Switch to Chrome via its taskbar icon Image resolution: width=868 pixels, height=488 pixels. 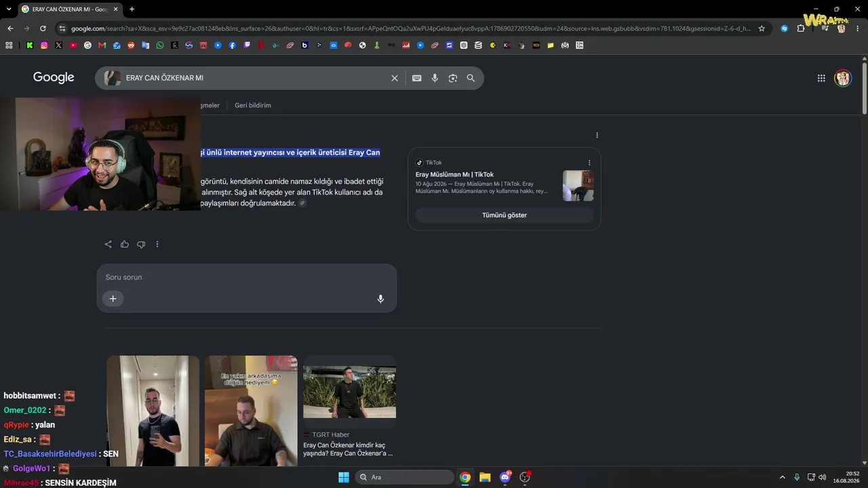[x=465, y=477]
